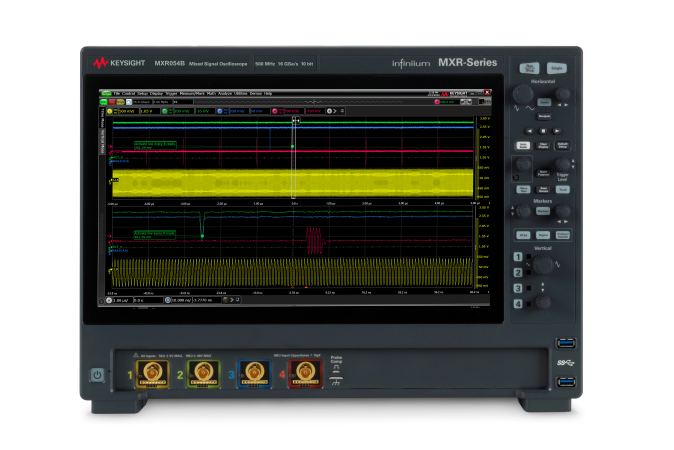Screen dimensions: 674x450
Task: Open the Trigger menu
Action: [x=169, y=93]
